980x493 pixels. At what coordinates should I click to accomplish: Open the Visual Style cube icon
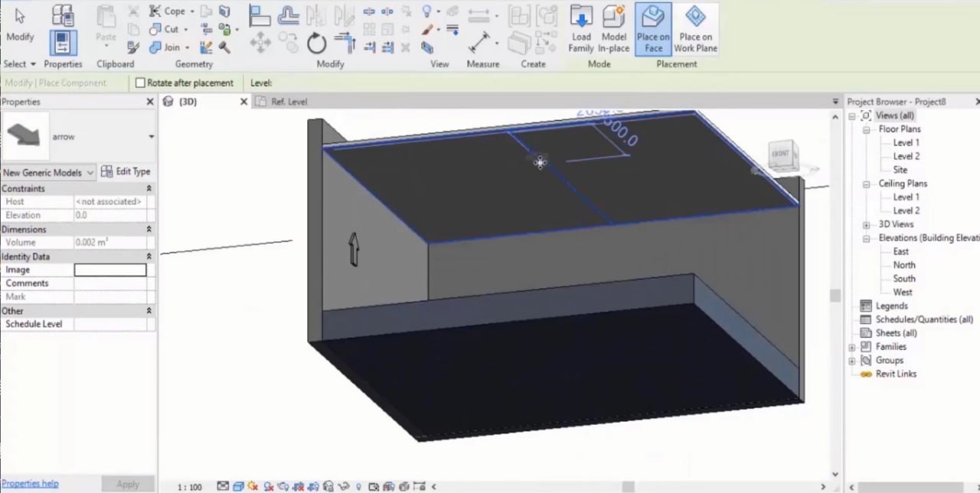click(x=238, y=486)
